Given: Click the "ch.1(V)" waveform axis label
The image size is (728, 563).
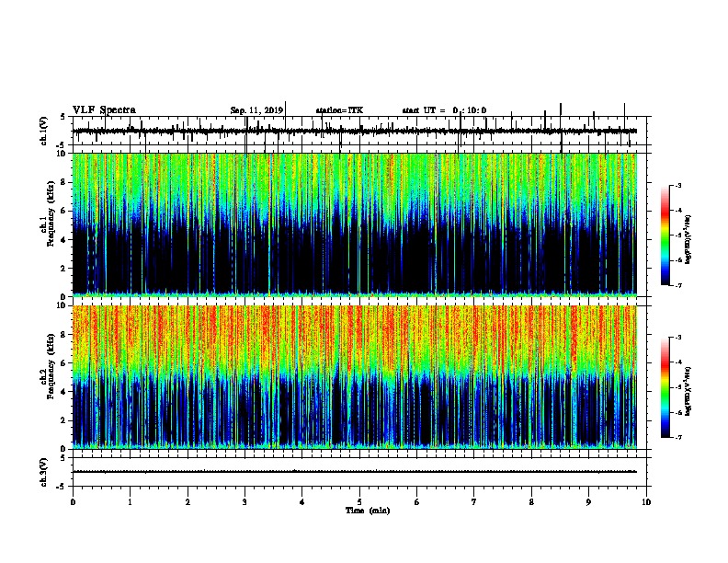Looking at the screenshot, I should pyautogui.click(x=44, y=131).
